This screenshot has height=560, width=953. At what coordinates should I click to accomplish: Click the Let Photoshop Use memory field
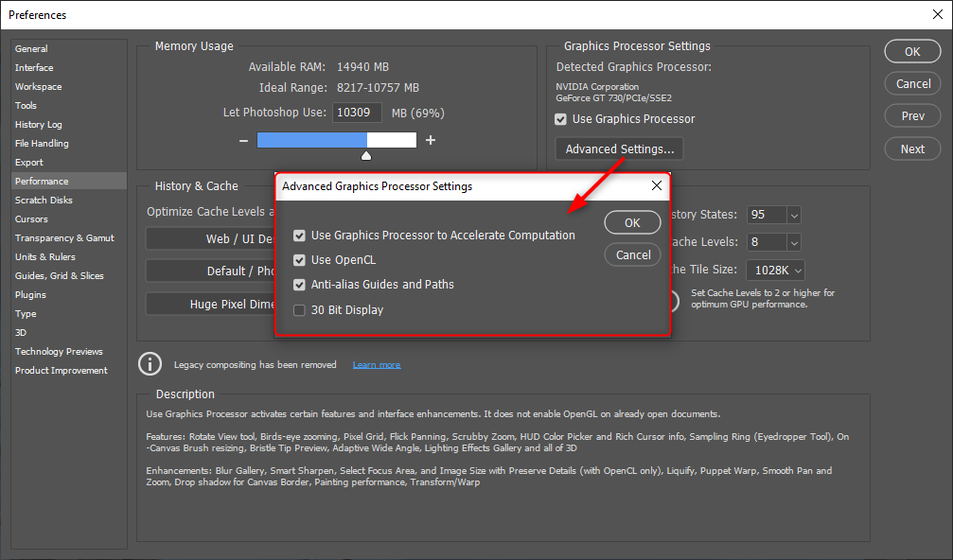click(358, 112)
